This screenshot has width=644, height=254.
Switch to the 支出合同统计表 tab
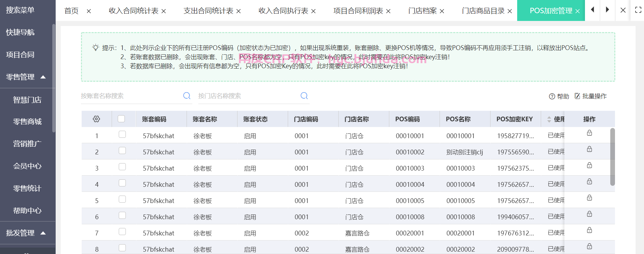click(208, 11)
